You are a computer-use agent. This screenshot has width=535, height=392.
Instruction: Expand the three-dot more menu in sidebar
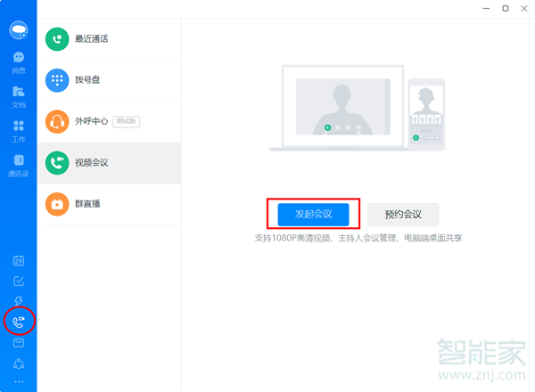(x=18, y=381)
